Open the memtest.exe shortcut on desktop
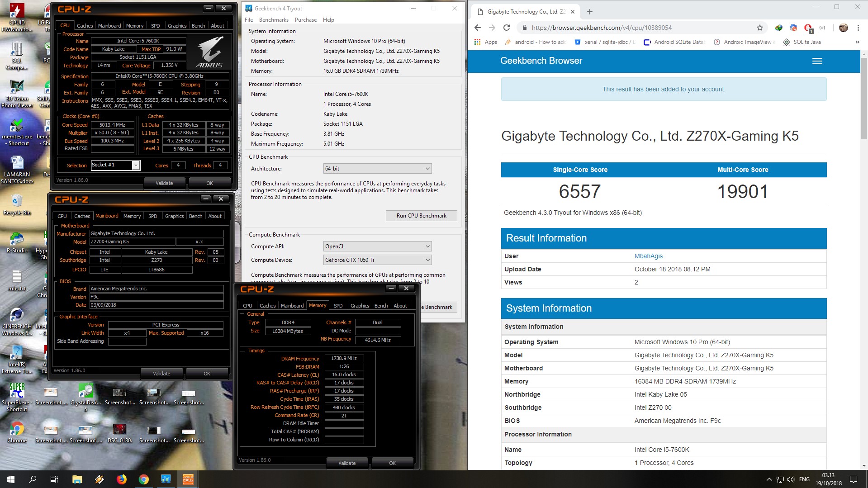Viewport: 868px width, 488px height. coord(17,132)
